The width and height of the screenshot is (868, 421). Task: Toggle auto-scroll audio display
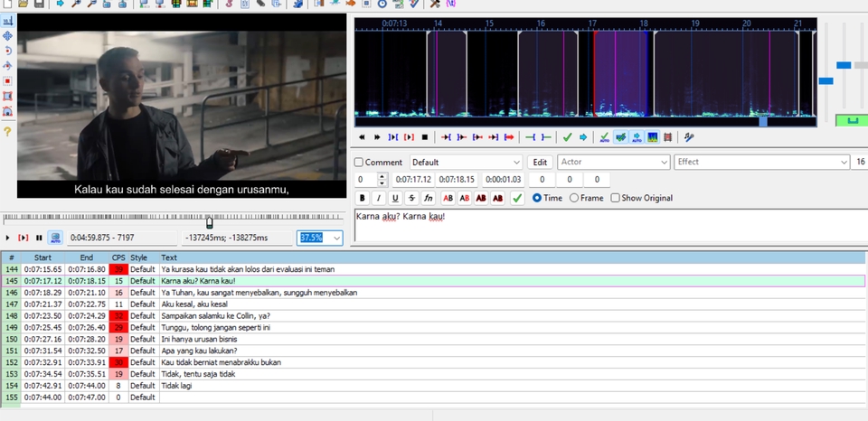637,137
